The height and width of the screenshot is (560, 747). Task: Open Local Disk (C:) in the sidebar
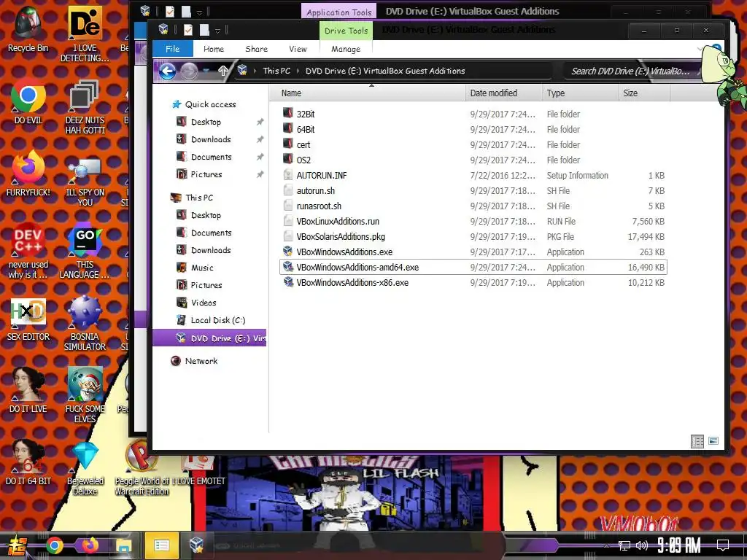click(217, 320)
